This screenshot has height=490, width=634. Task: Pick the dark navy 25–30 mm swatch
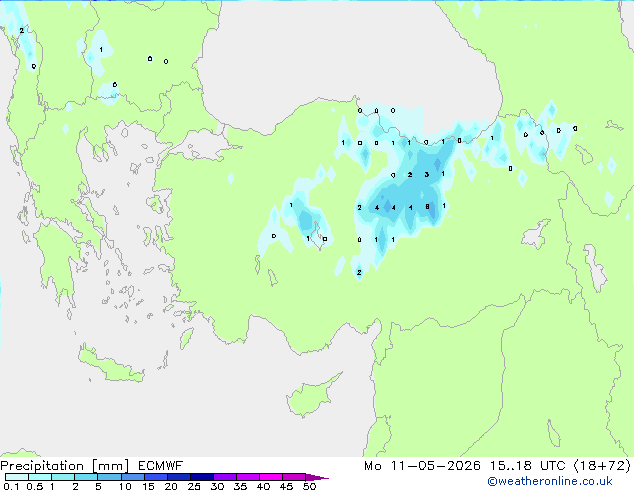(201, 477)
